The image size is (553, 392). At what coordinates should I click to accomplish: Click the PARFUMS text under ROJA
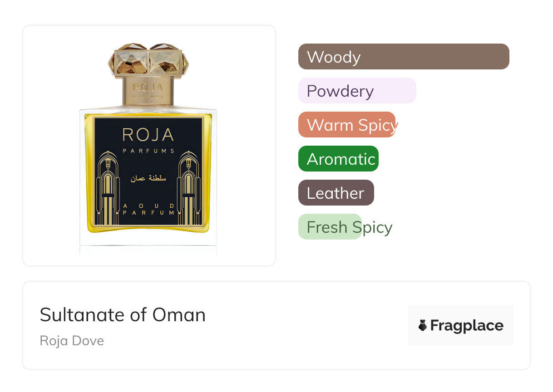pos(148,151)
